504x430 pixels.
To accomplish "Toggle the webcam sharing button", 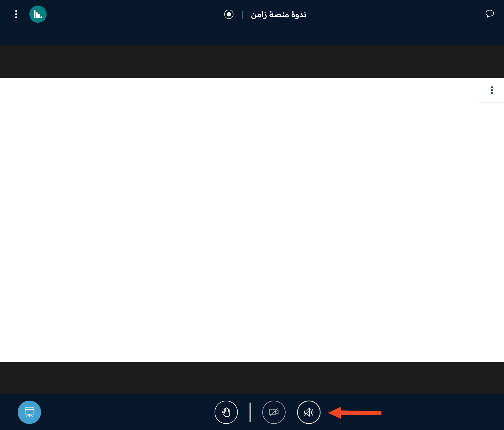I will [x=274, y=412].
